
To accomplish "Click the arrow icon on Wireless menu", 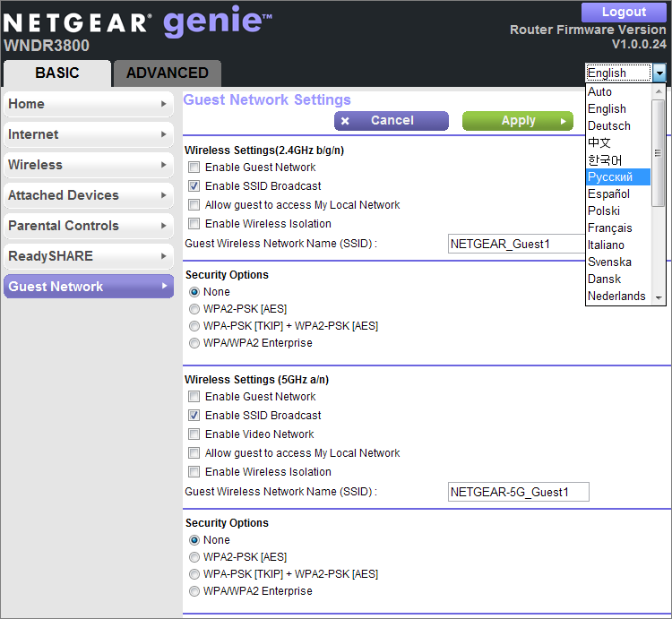I will (x=163, y=165).
